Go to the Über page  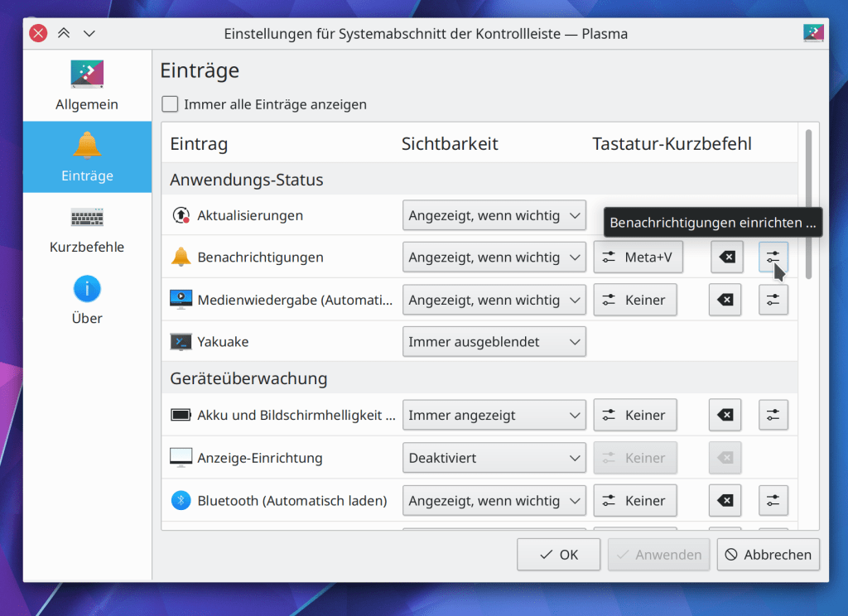(87, 300)
